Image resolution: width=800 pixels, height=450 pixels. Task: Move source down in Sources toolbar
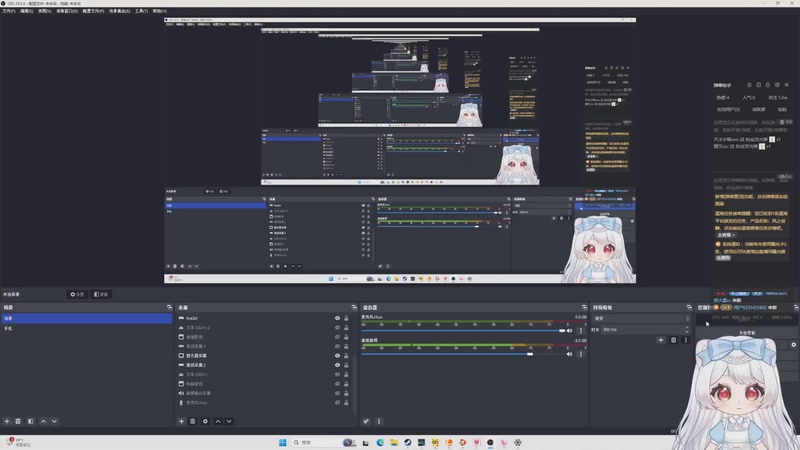coord(229,421)
